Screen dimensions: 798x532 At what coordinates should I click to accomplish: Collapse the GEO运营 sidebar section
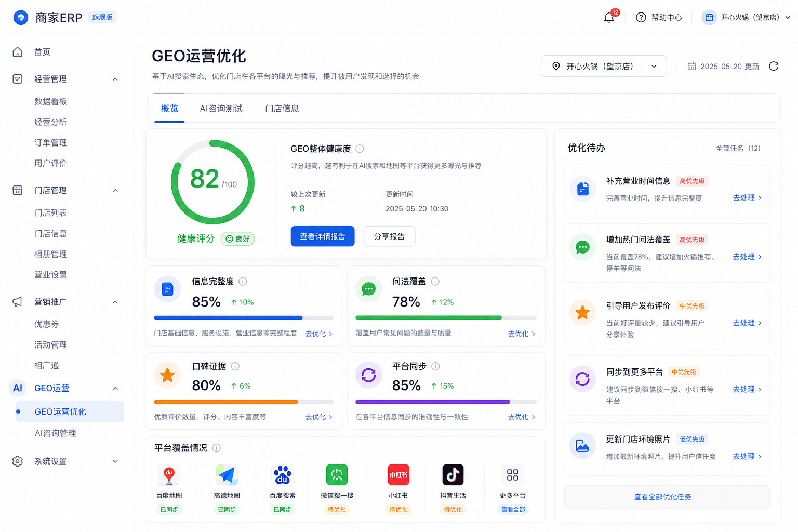(115, 389)
